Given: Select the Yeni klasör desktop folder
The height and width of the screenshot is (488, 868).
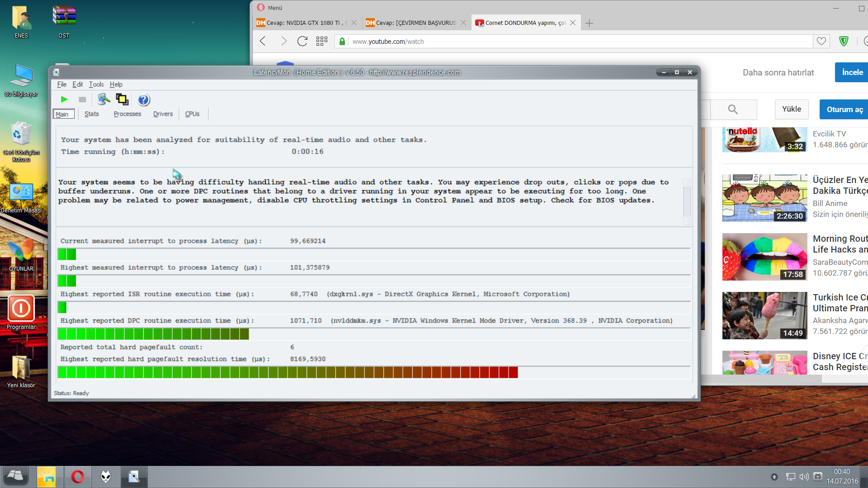Looking at the screenshot, I should [21, 371].
